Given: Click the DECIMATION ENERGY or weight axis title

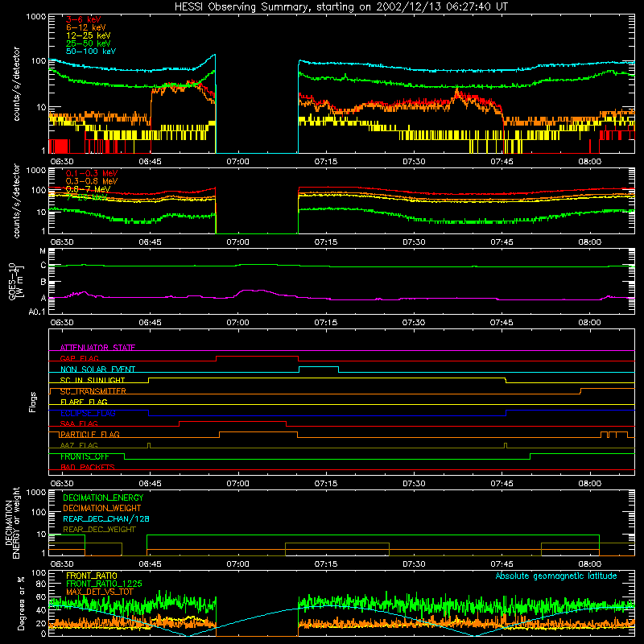Looking at the screenshot, I should coord(12,522).
